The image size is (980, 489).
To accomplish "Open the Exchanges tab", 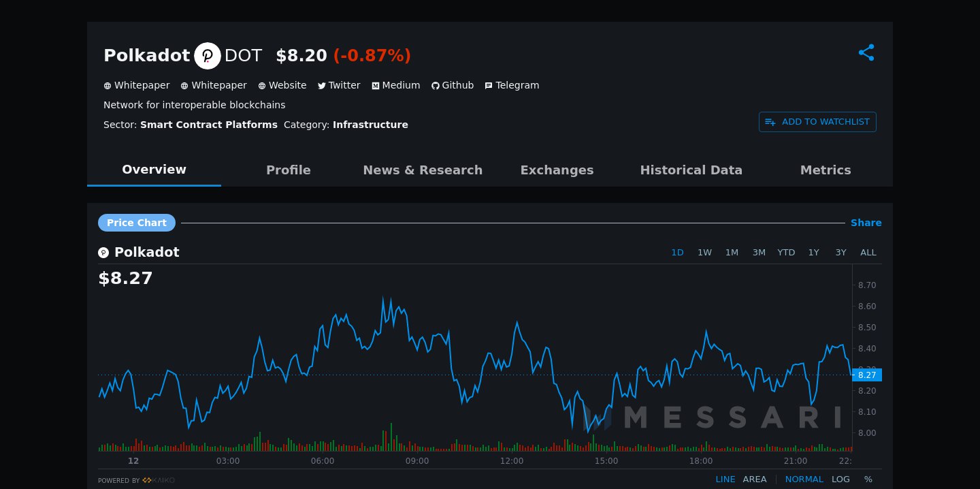I will pos(557,170).
